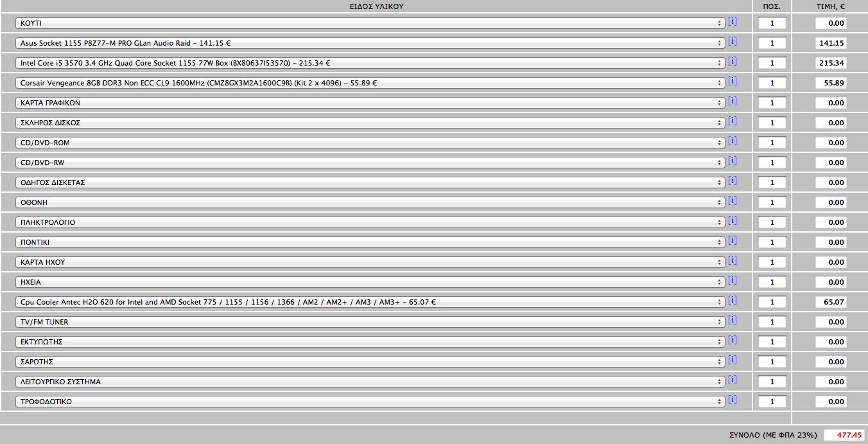Open the Corsair Vengeance 8GB memory dropdown
The width and height of the screenshot is (868, 444).
pos(370,83)
